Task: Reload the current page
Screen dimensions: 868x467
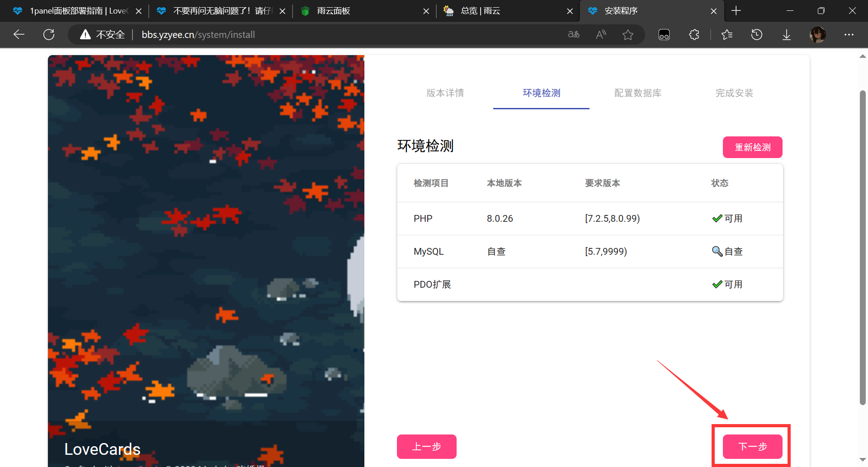Action: click(49, 35)
